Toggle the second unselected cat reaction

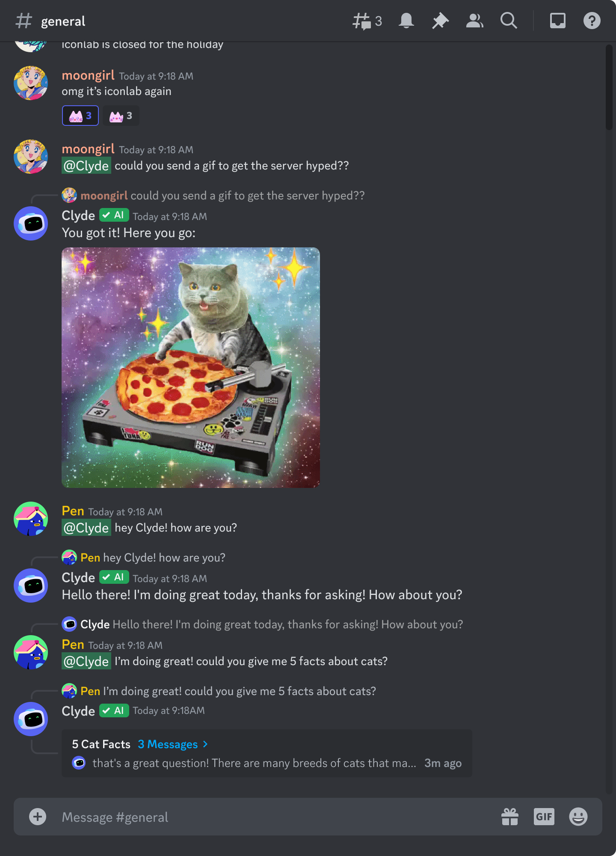[121, 116]
